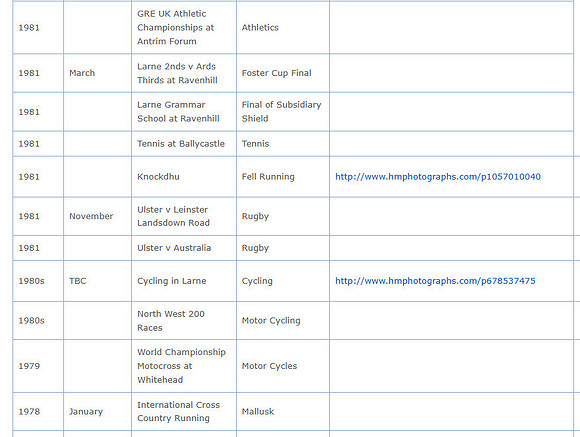Select the 'Knockdhu' event cell
580x437 pixels.
pyautogui.click(x=184, y=177)
